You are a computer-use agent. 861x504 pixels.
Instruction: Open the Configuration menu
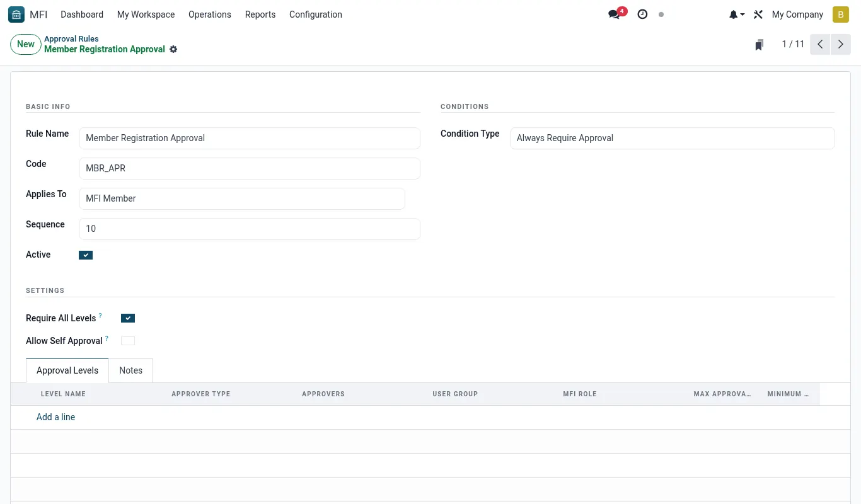click(x=316, y=14)
